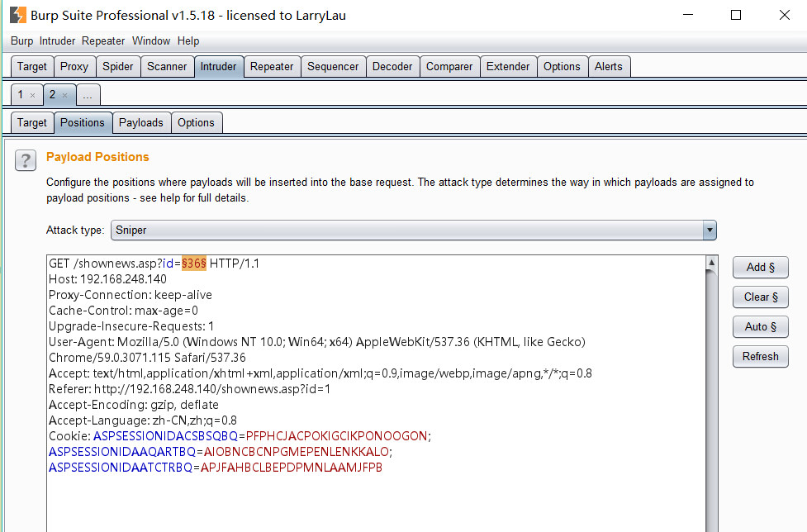Open the Burp menu
807x532 pixels.
point(21,40)
